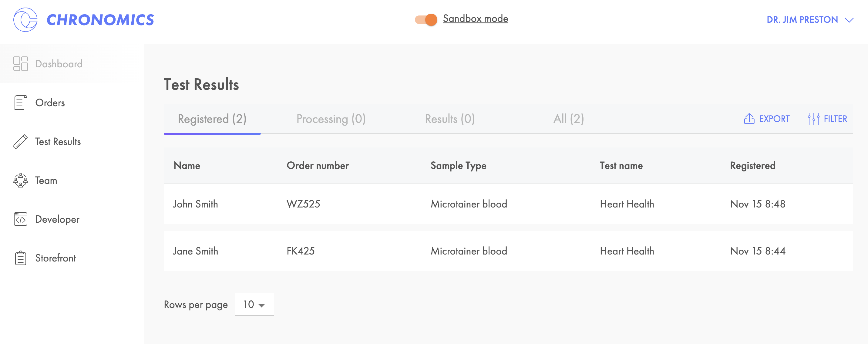The height and width of the screenshot is (344, 868).
Task: Open Jane Smith's FK425 result row
Action: click(x=508, y=251)
